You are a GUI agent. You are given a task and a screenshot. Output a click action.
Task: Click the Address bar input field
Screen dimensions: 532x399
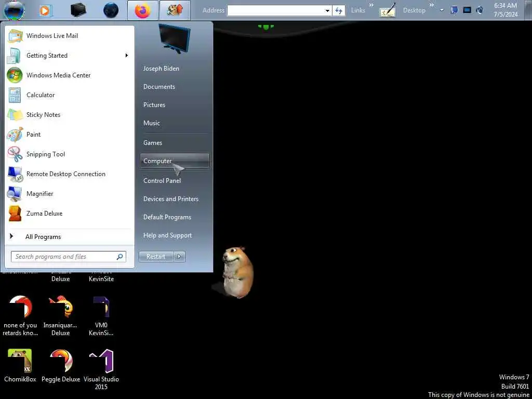[275, 10]
